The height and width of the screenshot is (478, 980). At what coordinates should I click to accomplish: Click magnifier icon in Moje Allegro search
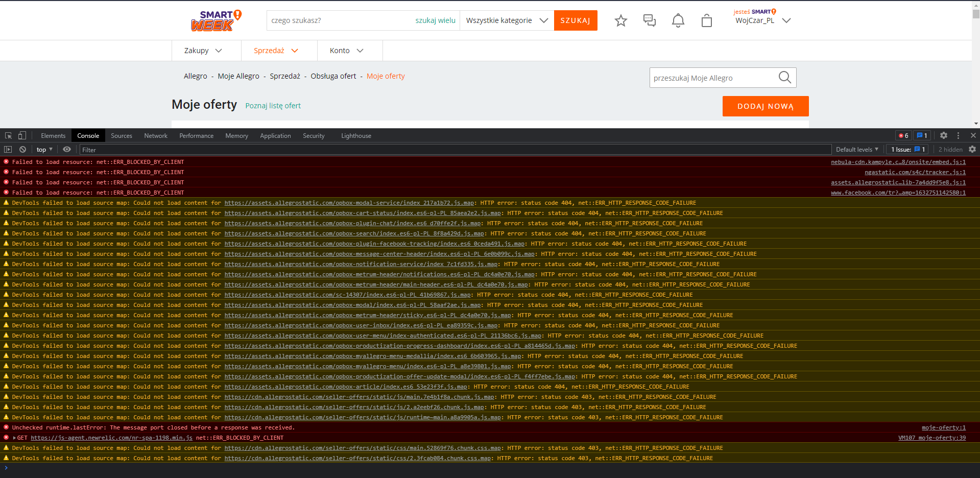coord(784,78)
